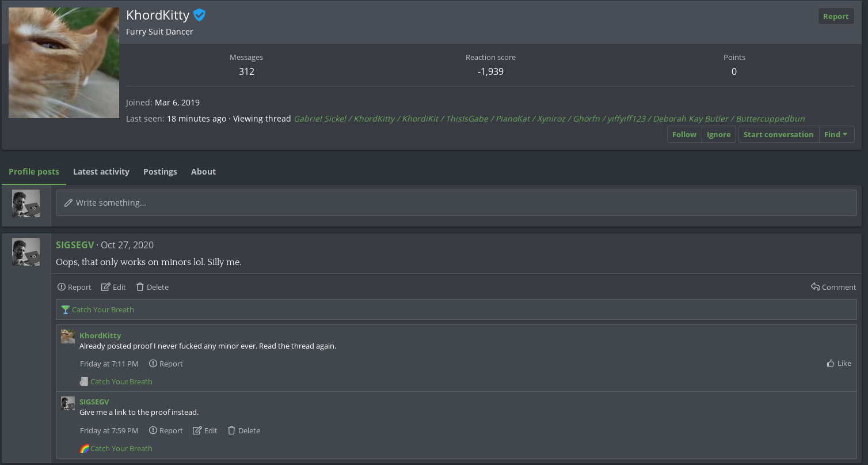The width and height of the screenshot is (868, 465).
Task: Ignore the user KhordKitty
Action: click(719, 134)
